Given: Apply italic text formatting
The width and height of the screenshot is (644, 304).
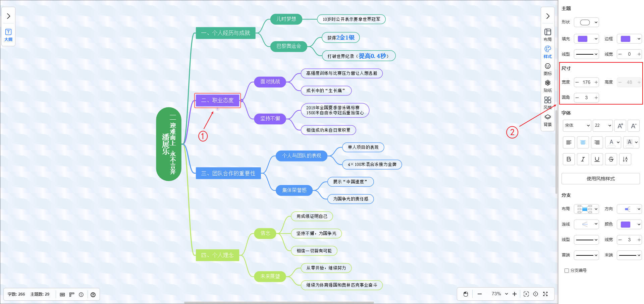Looking at the screenshot, I should coord(583,159).
